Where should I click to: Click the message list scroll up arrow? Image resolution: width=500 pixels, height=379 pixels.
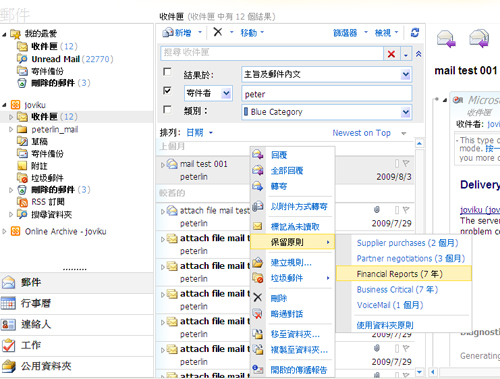[419, 144]
